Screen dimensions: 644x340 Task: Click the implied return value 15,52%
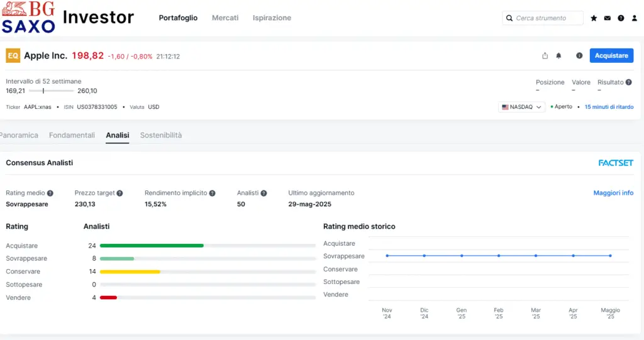click(155, 204)
